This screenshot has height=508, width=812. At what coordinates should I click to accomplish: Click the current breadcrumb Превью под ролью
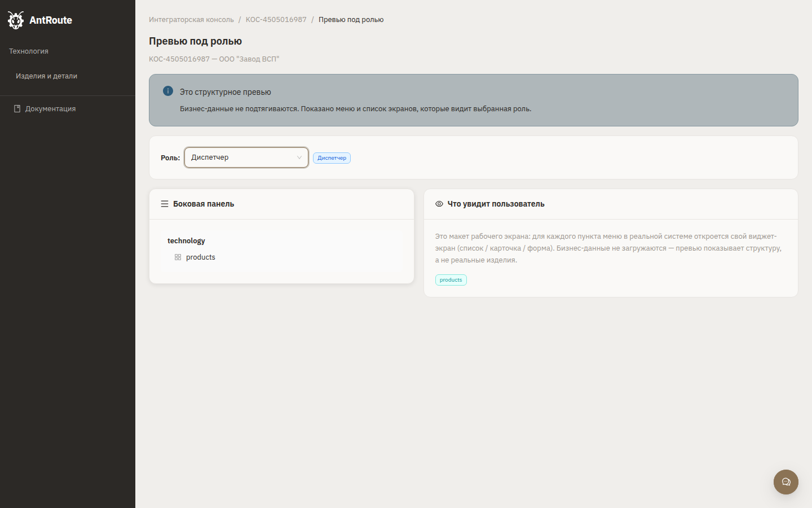[x=351, y=19]
